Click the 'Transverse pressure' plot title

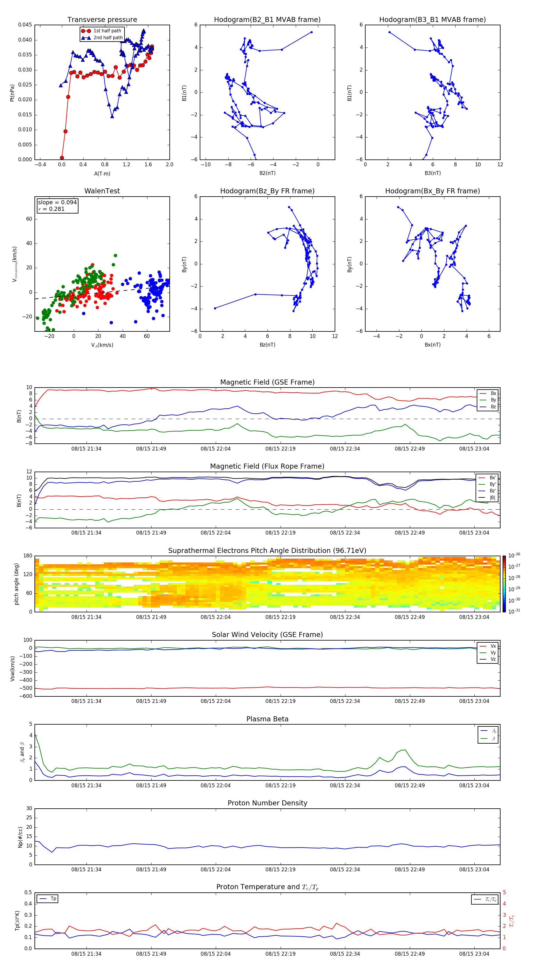[102, 20]
